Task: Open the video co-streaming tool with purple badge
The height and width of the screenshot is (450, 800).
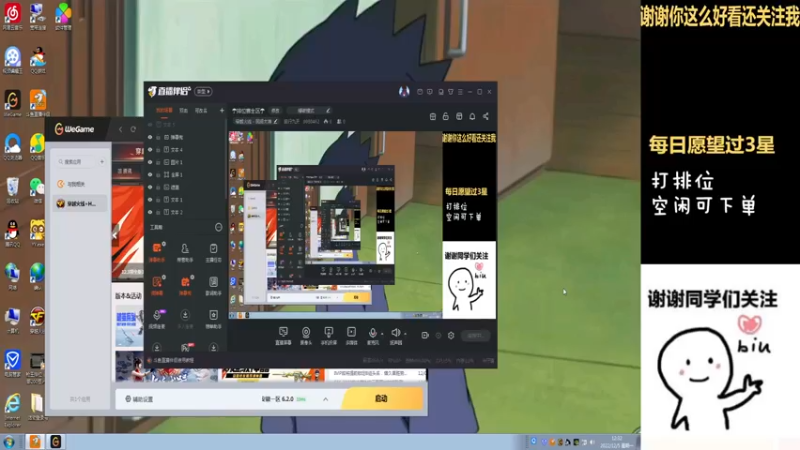Action: point(157,319)
